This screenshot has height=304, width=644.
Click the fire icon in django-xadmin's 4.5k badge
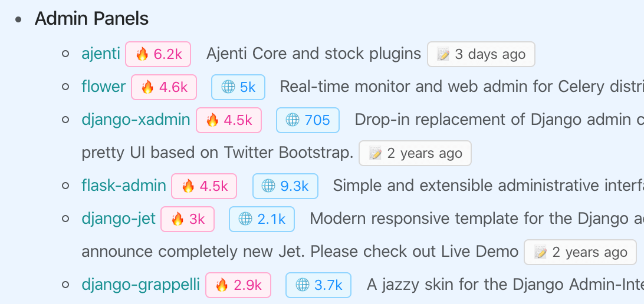212,120
